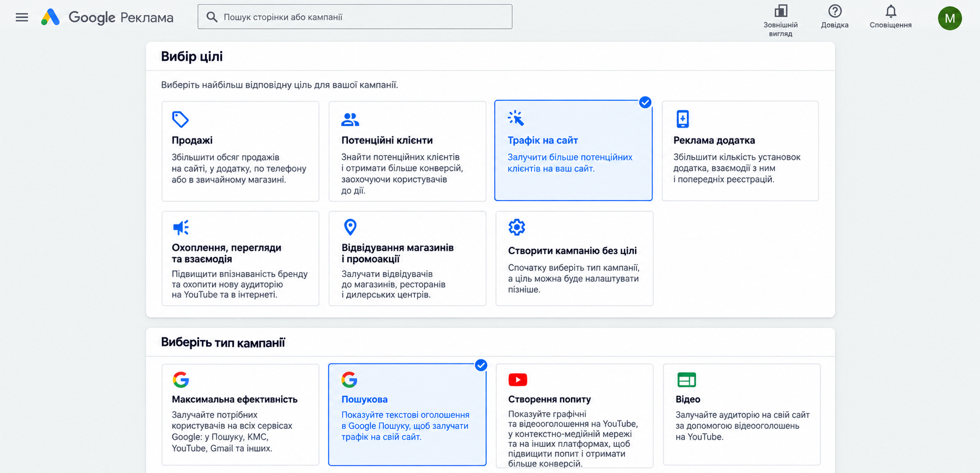Screen dimensions: 980x473
Task: Click the Google Реклама wordmark text
Action: tap(120, 17)
